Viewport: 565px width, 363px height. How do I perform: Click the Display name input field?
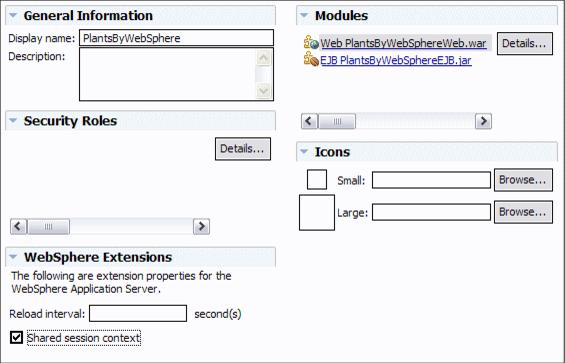(176, 38)
